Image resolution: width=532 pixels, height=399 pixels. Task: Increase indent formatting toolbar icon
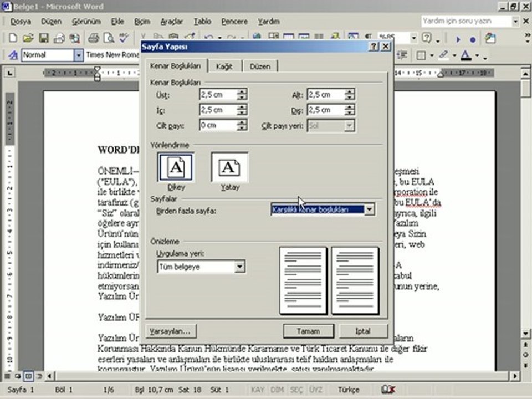(x=402, y=55)
